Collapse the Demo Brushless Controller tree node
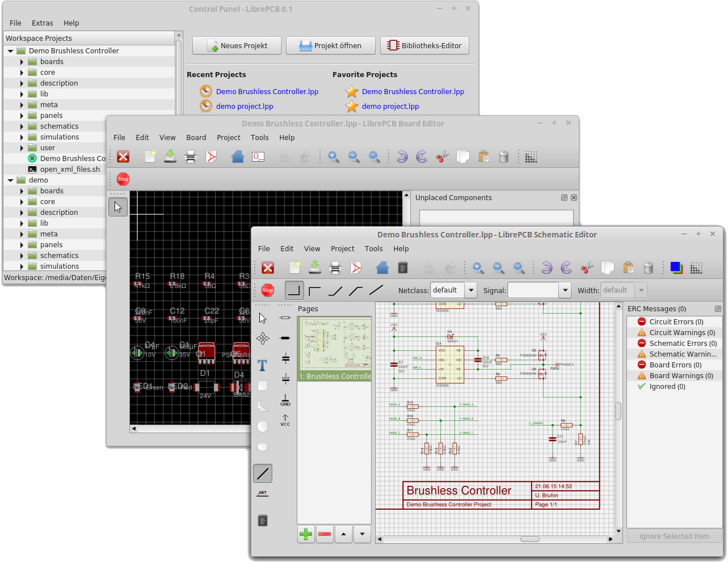728x563 pixels. (x=10, y=51)
